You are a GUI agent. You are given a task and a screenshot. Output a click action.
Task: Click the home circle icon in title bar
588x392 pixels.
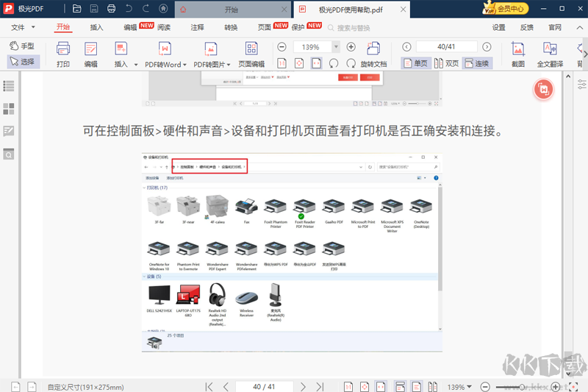pyautogui.click(x=163, y=9)
